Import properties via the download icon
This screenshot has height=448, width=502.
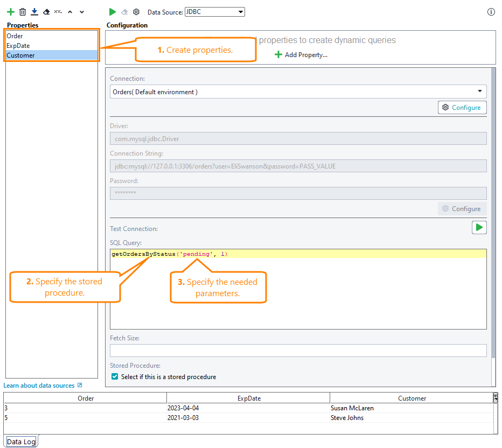(x=34, y=11)
